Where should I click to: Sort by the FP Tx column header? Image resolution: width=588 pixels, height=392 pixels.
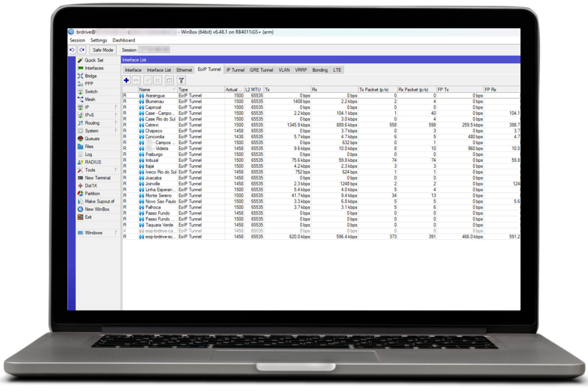(460, 90)
